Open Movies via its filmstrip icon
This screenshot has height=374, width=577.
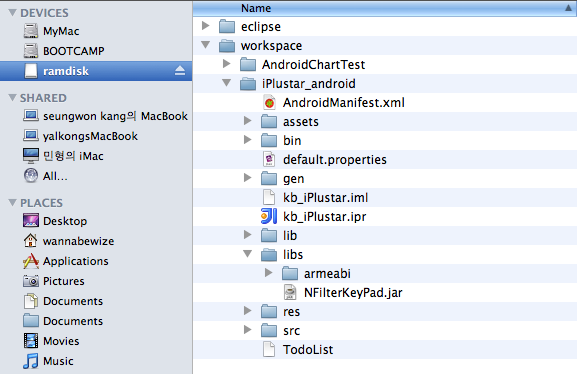point(31,341)
